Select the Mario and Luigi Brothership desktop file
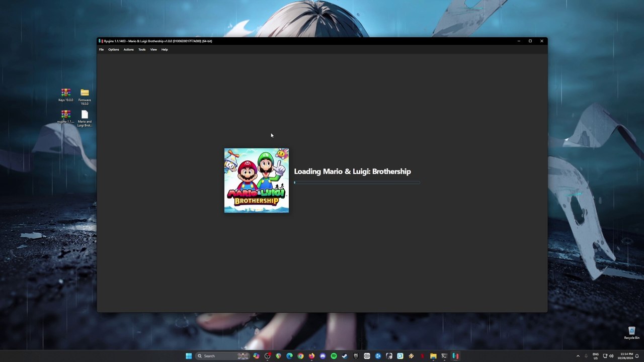This screenshot has height=362, width=644. (x=85, y=119)
